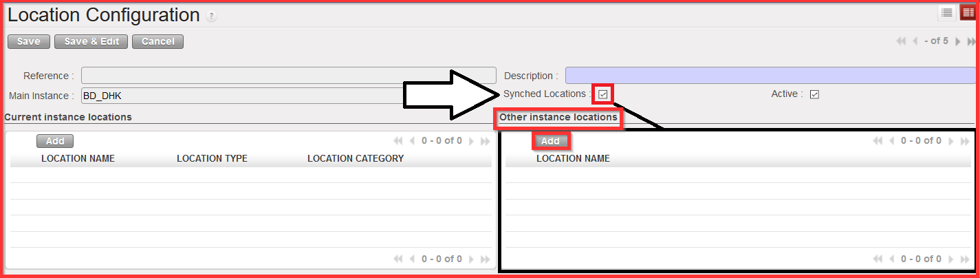
Task: Jump to last page in Current instance locations bottom pager
Action: pyautogui.click(x=485, y=259)
